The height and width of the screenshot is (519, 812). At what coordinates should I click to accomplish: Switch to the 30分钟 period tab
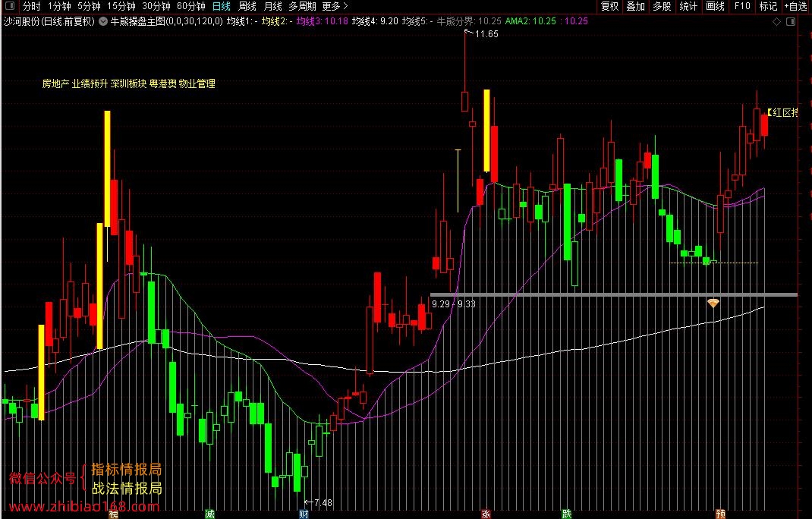click(x=156, y=6)
